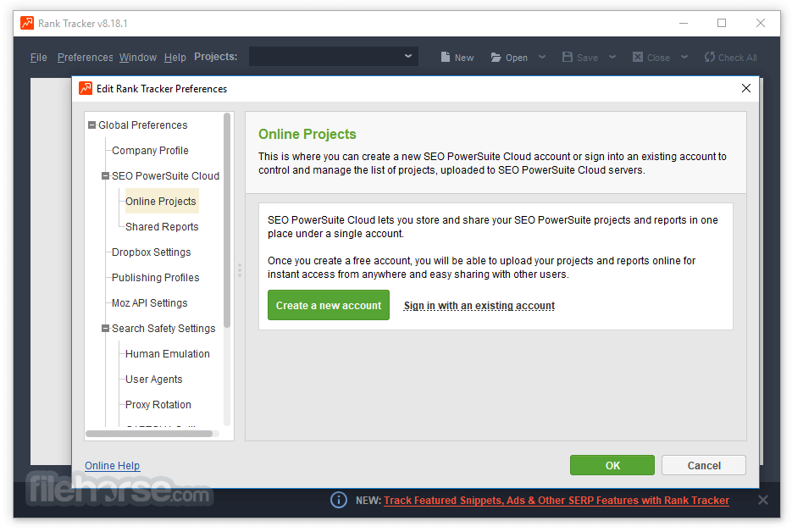Close the Rank Tracker main window
This screenshot has height=532, width=792.
coord(760,23)
